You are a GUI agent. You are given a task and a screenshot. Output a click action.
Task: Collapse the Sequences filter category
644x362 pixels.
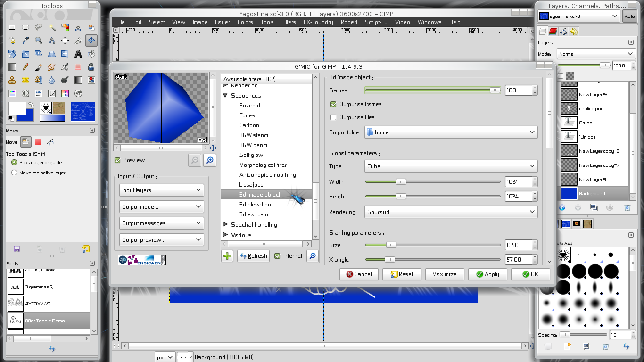225,95
